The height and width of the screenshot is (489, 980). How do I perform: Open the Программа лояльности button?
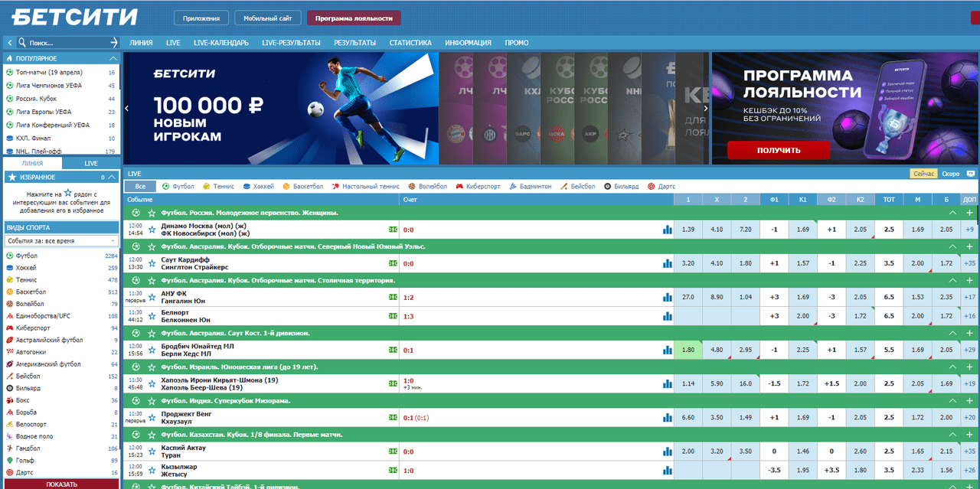pyautogui.click(x=353, y=18)
